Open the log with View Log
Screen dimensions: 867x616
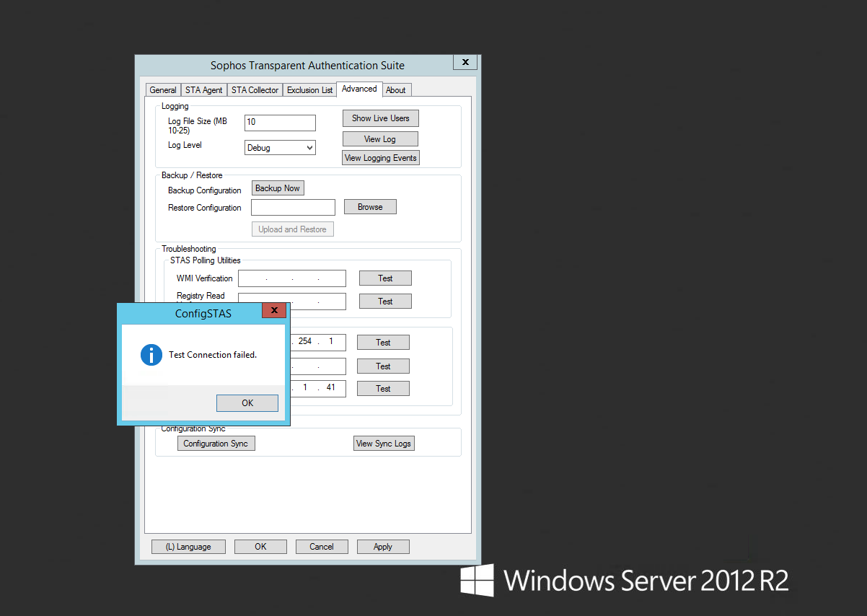(379, 139)
